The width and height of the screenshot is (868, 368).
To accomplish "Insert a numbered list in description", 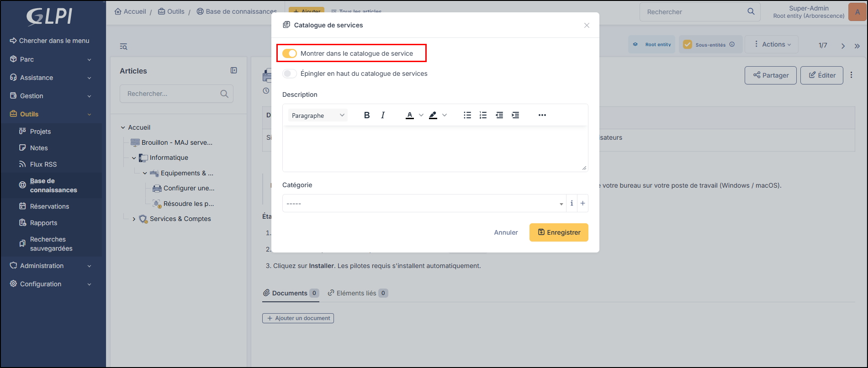I will [483, 115].
